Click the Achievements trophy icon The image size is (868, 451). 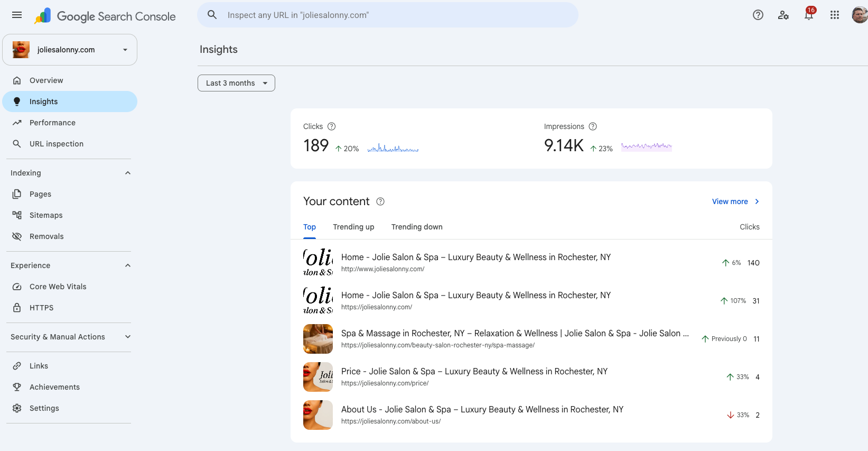coord(17,387)
